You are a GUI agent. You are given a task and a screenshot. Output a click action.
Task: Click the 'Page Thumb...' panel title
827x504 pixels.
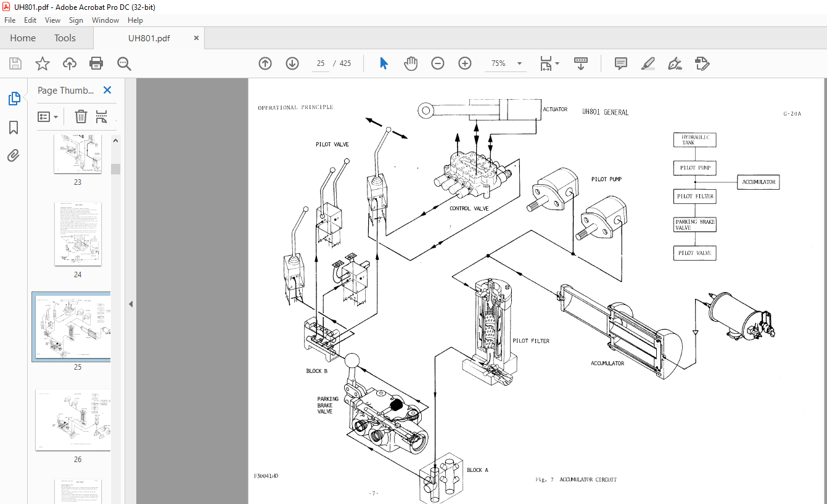(x=66, y=90)
